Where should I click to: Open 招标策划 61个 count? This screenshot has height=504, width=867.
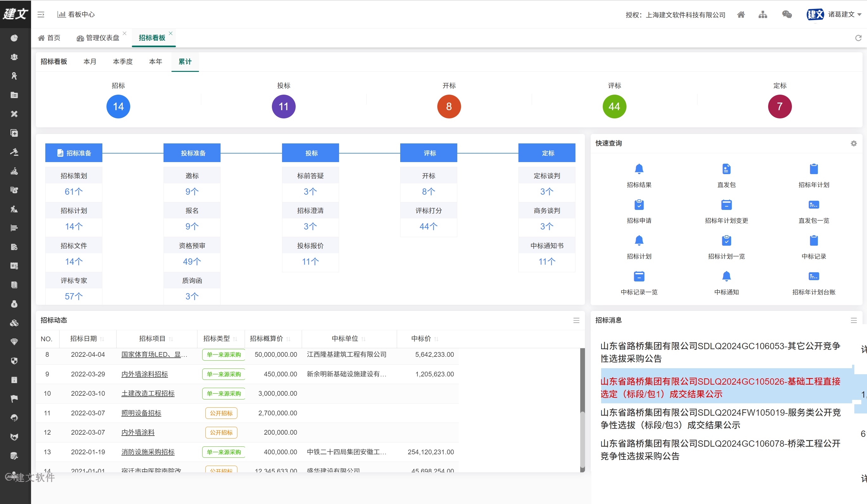74,192
